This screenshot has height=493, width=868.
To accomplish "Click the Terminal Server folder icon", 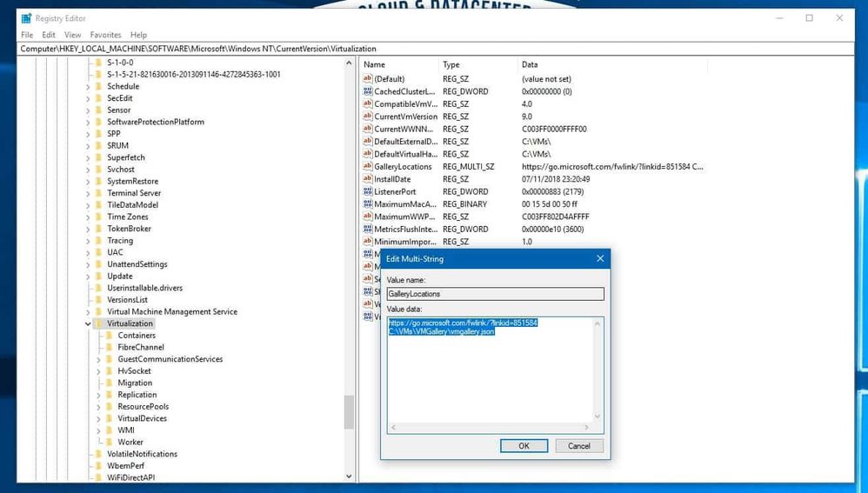I will coord(98,192).
